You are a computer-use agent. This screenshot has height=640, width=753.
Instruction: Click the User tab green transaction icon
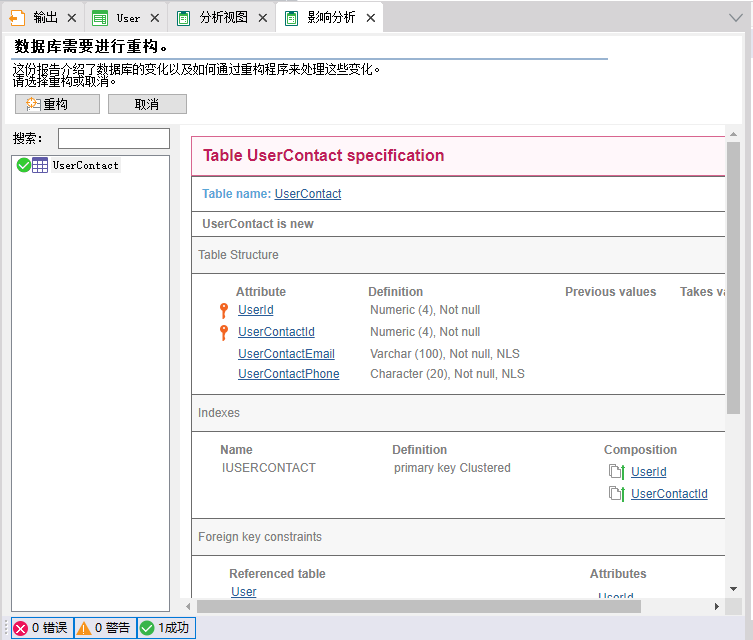(100, 18)
